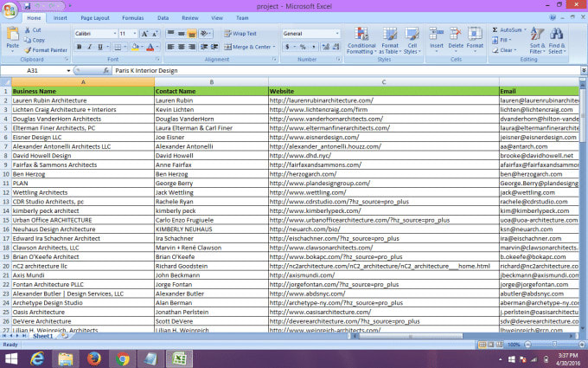Toggle Italic formatting
The height and width of the screenshot is (368, 588).
[x=90, y=47]
